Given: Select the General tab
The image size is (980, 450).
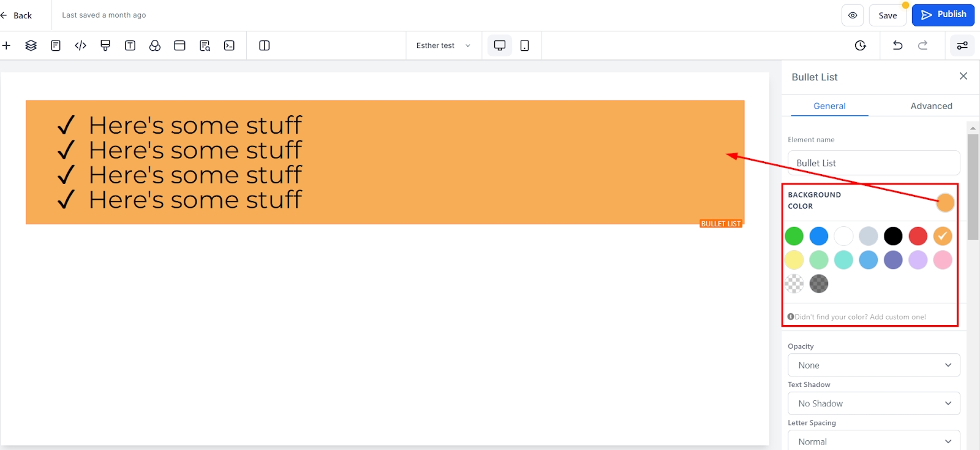Looking at the screenshot, I should (x=829, y=106).
